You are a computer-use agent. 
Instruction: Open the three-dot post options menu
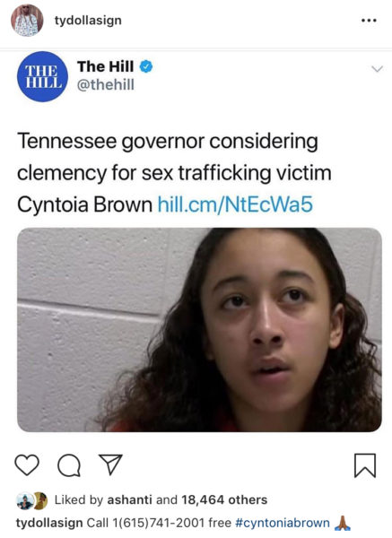pyautogui.click(x=369, y=21)
